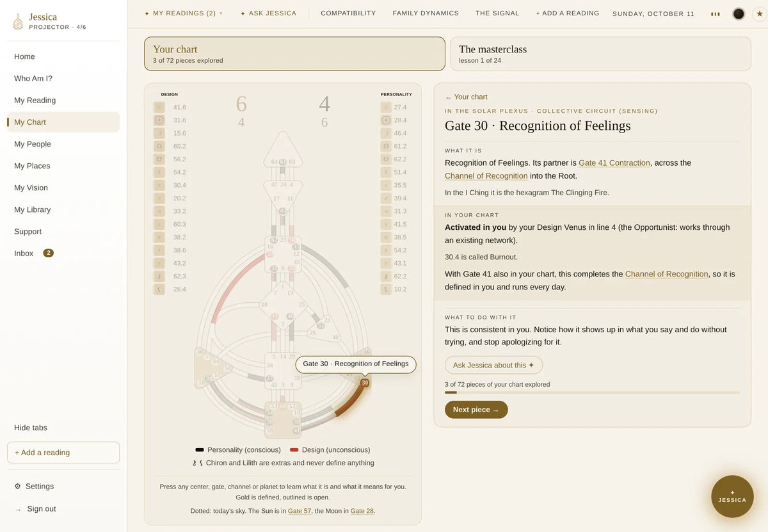The width and height of the screenshot is (768, 532).
Task: Open the My Readings (2) dropdown
Action: [x=184, y=13]
